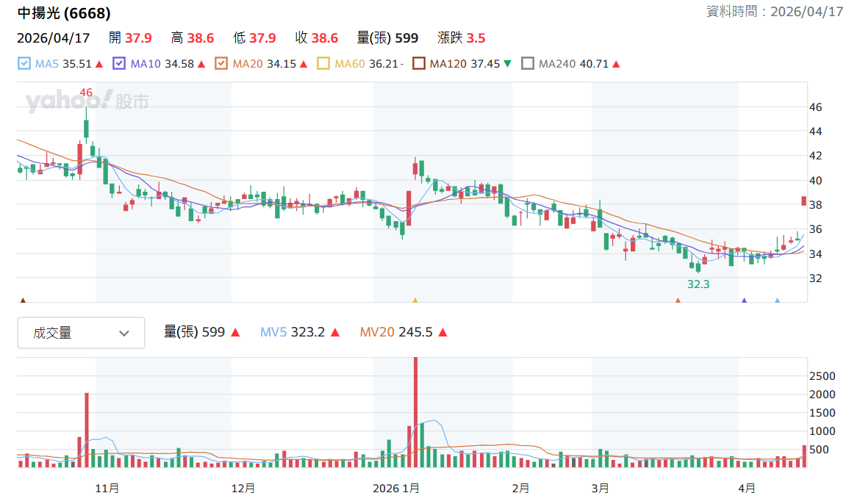Click the 量(張) 599 value in header row
Screen dimensions: 860x504
click(388, 38)
